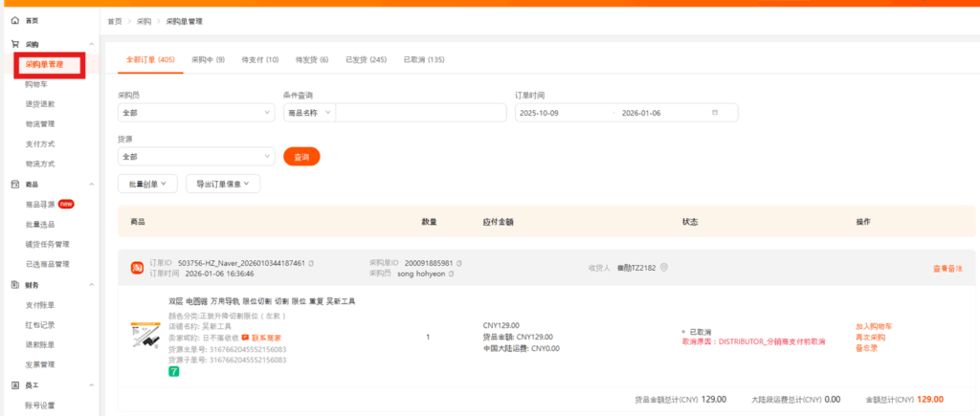
Task: Open the 商品名称 condition selector
Action: coord(309,113)
